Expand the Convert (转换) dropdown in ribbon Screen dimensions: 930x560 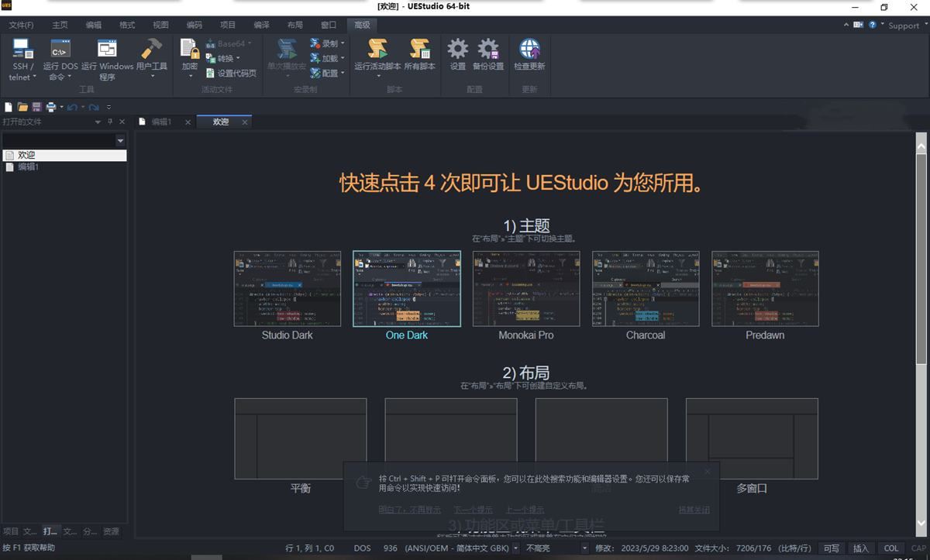coord(229,58)
